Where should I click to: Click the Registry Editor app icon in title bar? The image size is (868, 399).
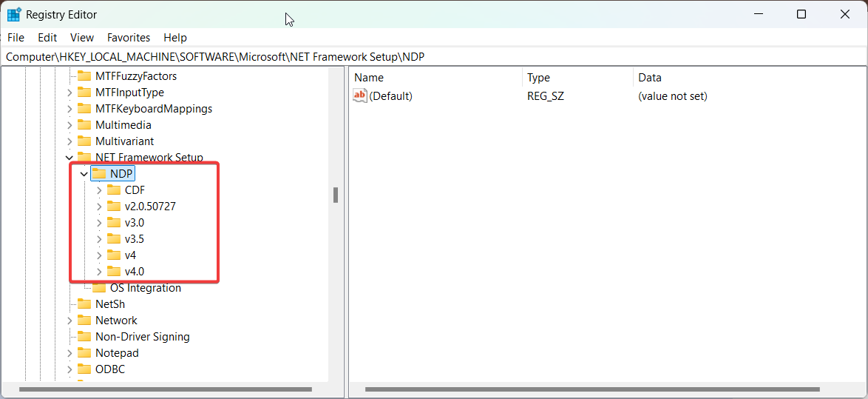tap(14, 15)
